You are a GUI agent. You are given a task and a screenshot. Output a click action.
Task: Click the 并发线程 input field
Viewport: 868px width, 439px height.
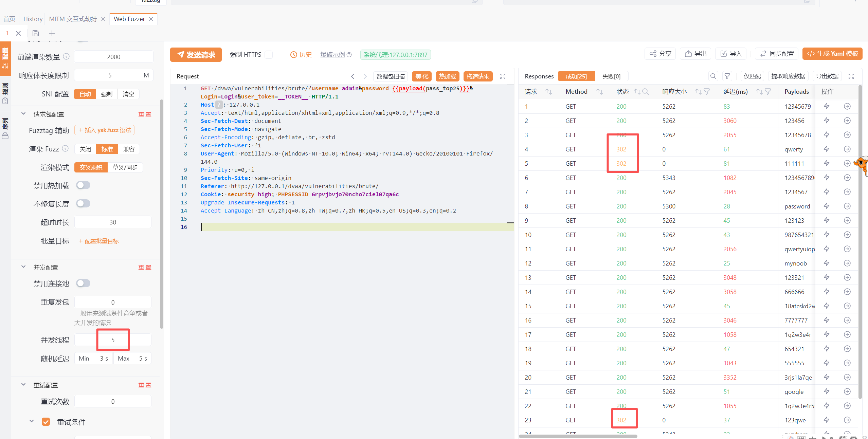tap(113, 340)
